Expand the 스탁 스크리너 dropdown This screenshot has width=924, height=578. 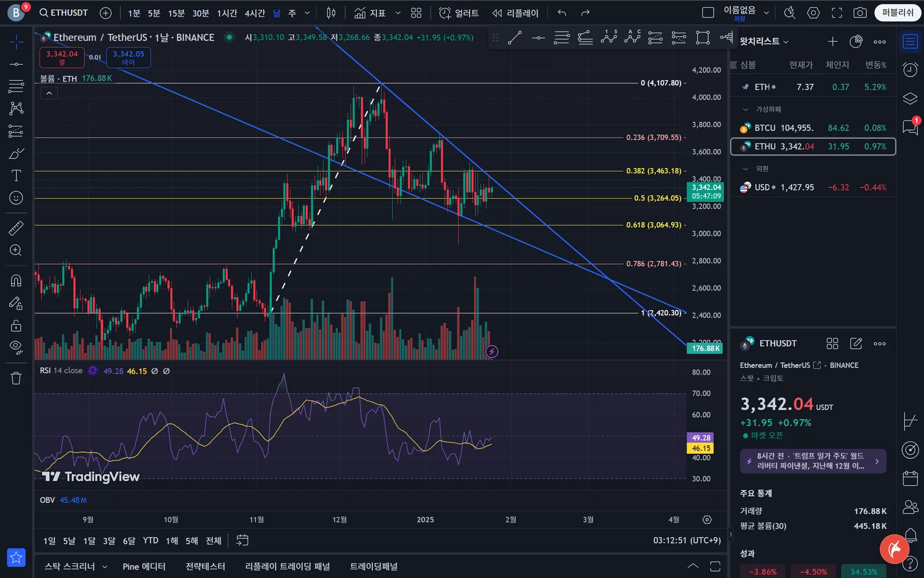pyautogui.click(x=105, y=567)
